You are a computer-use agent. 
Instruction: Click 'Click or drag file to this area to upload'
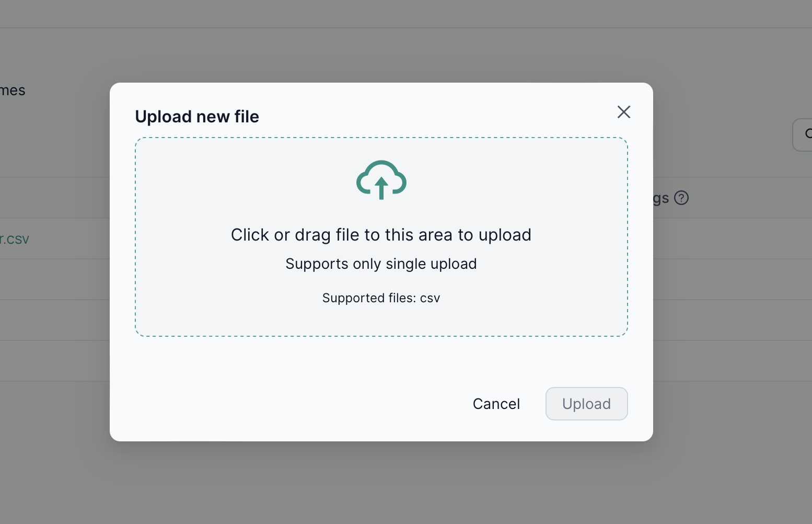click(381, 235)
